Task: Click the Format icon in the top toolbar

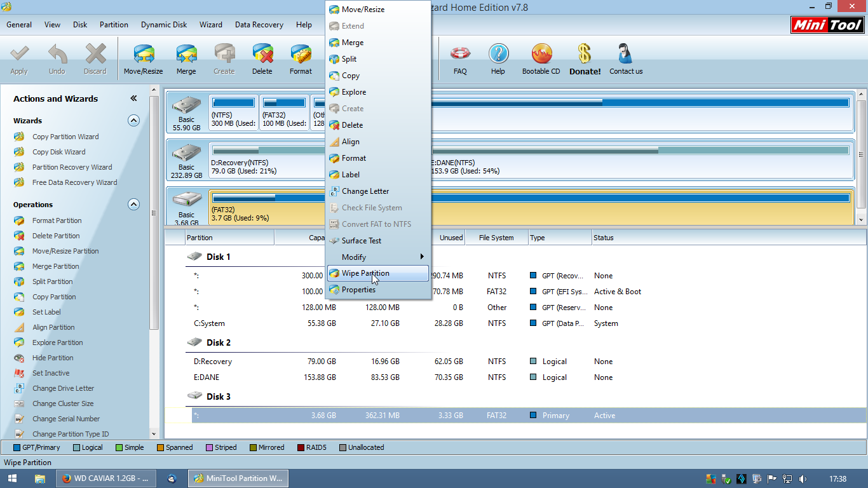Action: click(x=301, y=59)
